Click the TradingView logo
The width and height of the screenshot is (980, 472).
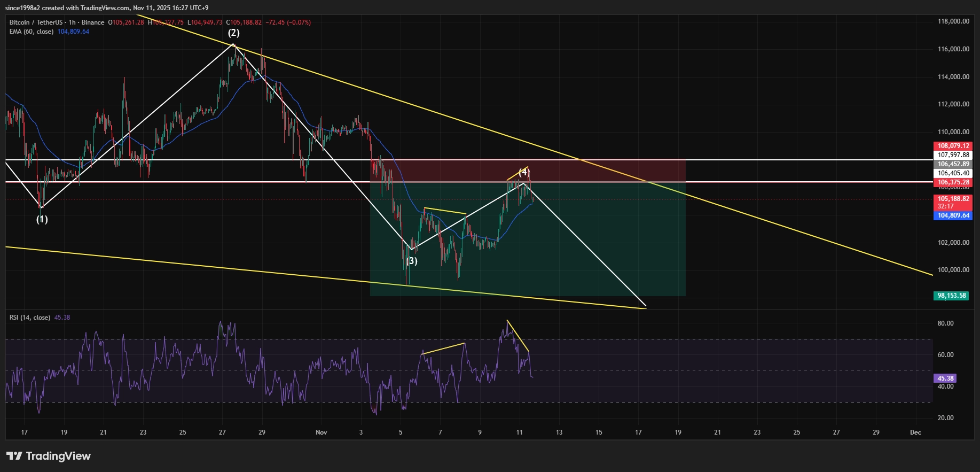pos(49,456)
